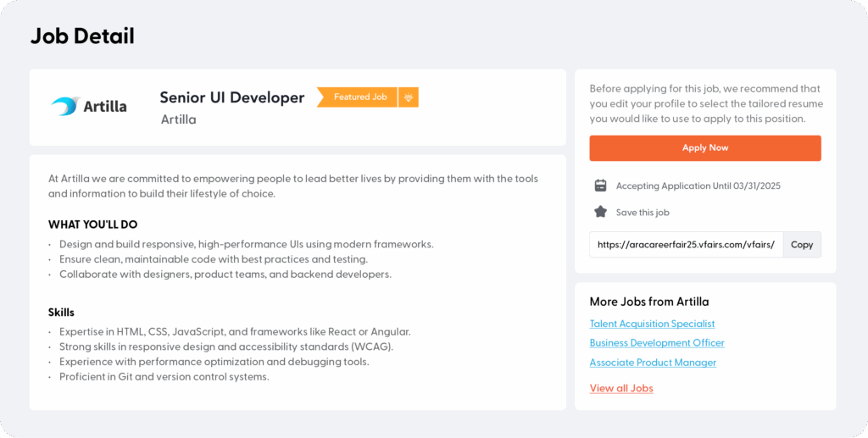Open Talent Acquisition Specialist job
The width and height of the screenshot is (868, 438).
[x=652, y=324]
